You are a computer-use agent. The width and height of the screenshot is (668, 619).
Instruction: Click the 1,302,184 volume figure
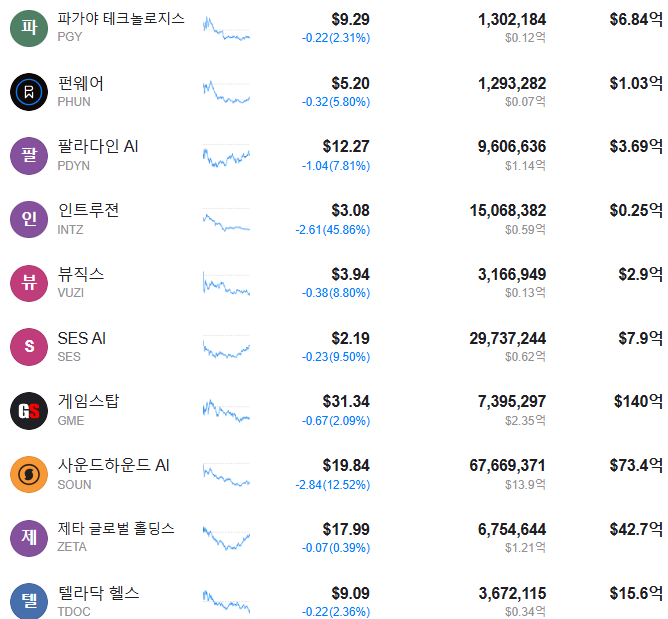[512, 19]
